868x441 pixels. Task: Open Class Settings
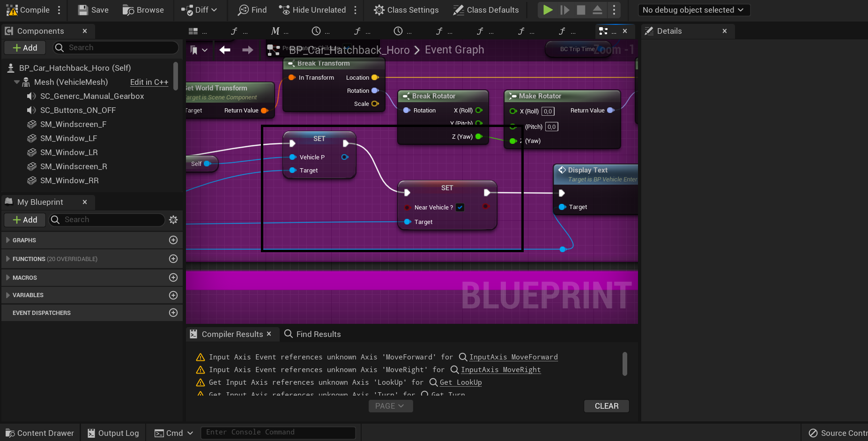[406, 10]
